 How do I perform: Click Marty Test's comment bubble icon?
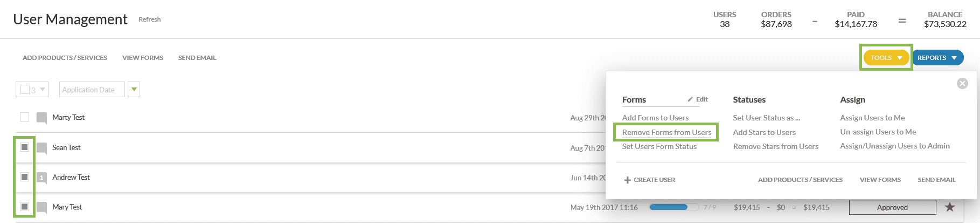[x=41, y=118]
